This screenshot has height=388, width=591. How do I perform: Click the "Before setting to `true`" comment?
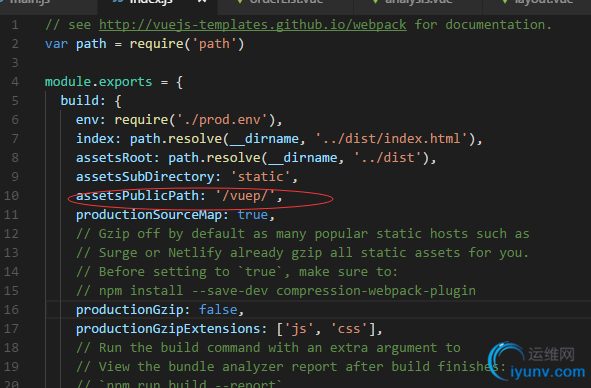pos(237,271)
